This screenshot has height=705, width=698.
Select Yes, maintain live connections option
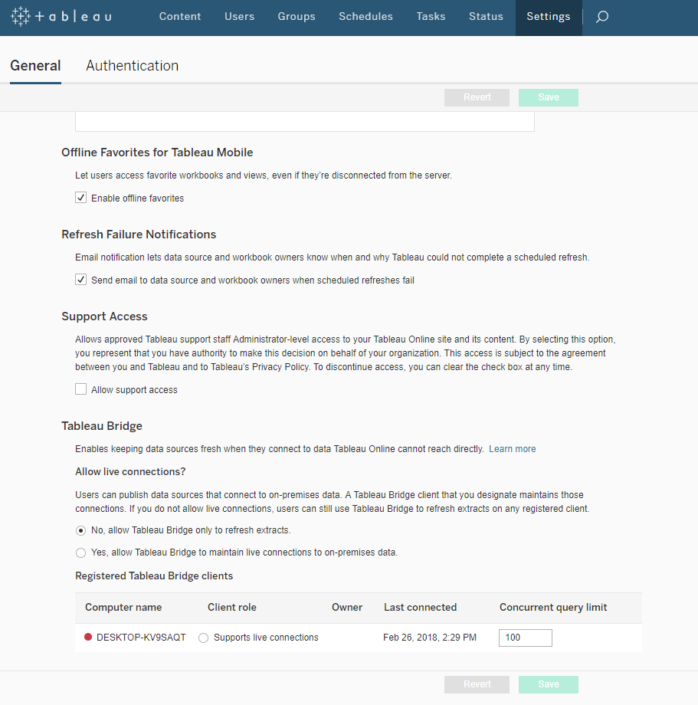pyautogui.click(x=81, y=553)
